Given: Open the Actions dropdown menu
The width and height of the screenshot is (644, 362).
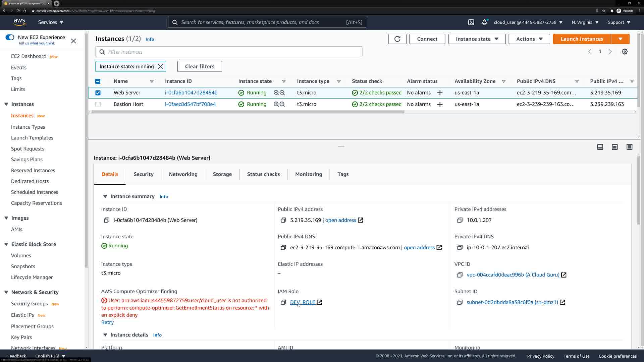Looking at the screenshot, I should [x=529, y=39].
